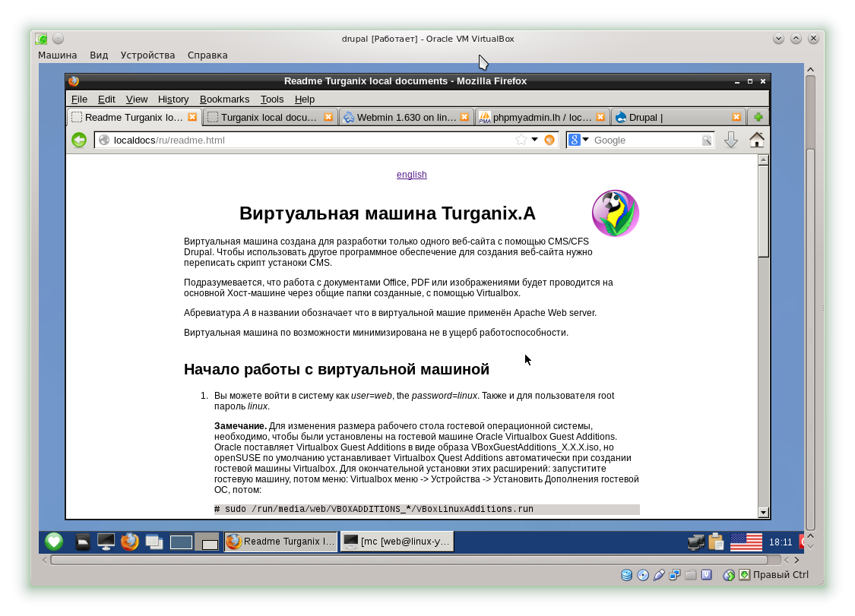Open VirtualBox Справка menu
Viewport: 855px width, 616px height.
pyautogui.click(x=207, y=55)
